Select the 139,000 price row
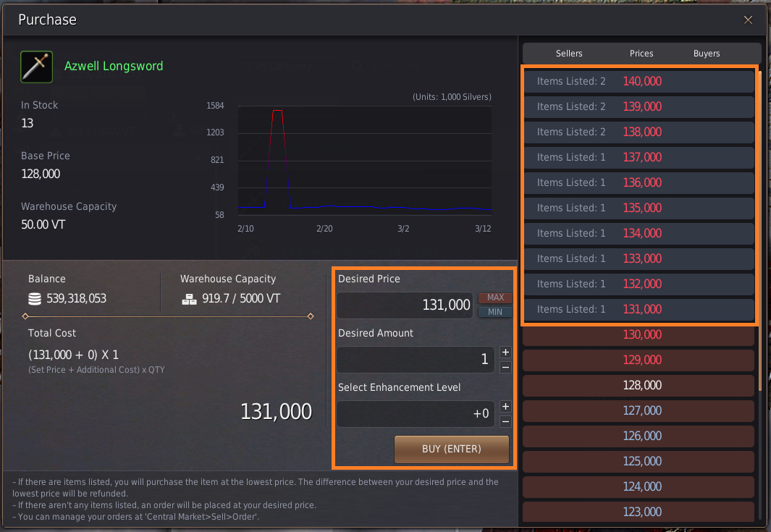 (639, 106)
